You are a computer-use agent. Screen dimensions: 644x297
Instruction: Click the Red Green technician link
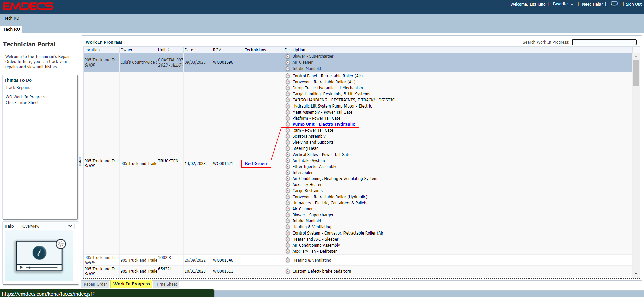[256, 164]
